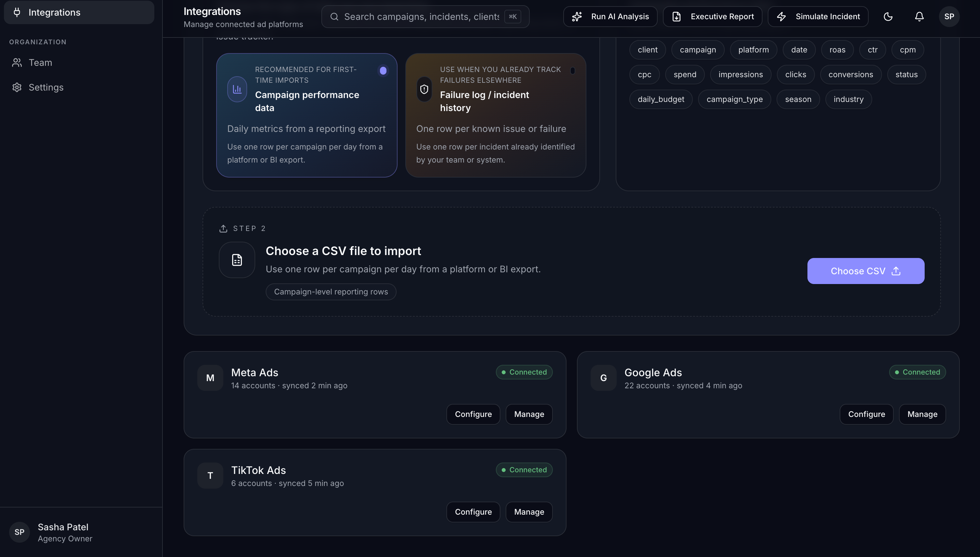Click the spend column chip
Screen dimensions: 980x557
[x=685, y=75]
